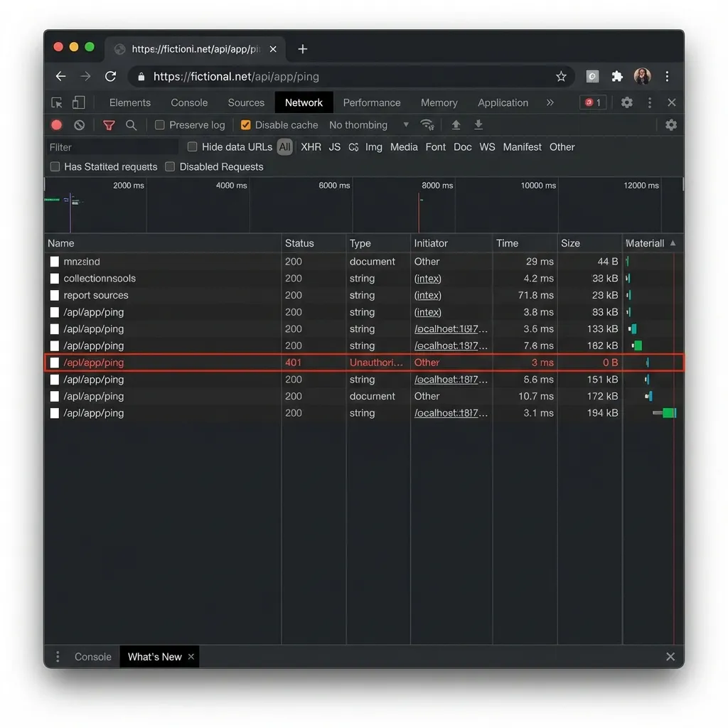This screenshot has height=728, width=728.
Task: Click the red record network log button
Action: (x=57, y=125)
